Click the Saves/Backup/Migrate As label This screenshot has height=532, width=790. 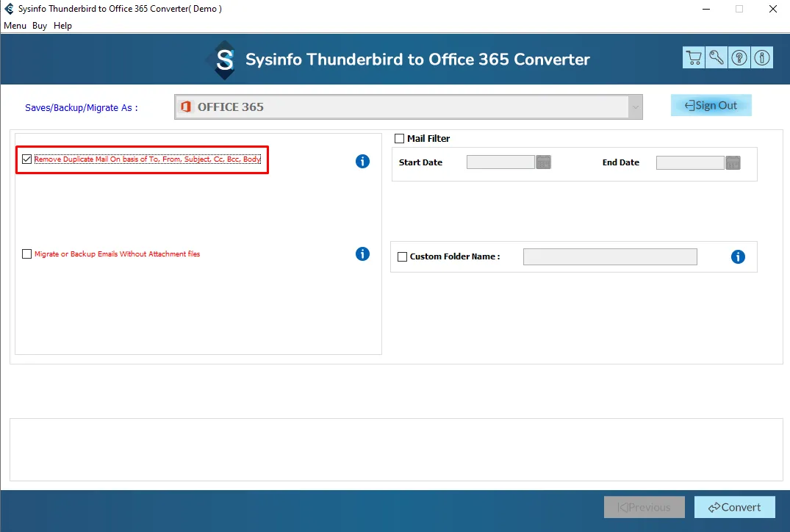point(81,108)
